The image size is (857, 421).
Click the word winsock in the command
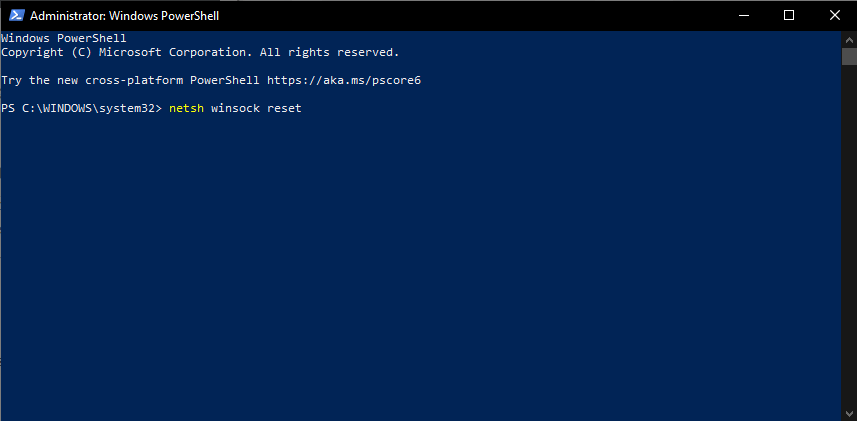click(236, 108)
